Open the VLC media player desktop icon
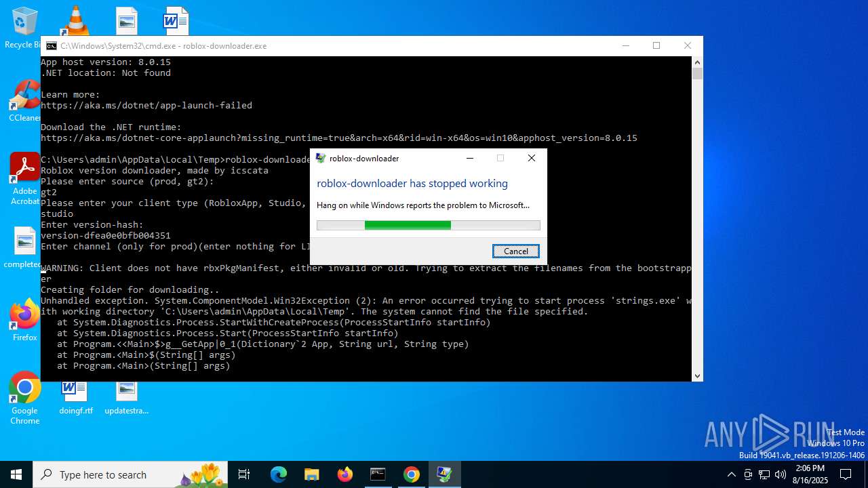This screenshot has width=868, height=488. point(75,20)
